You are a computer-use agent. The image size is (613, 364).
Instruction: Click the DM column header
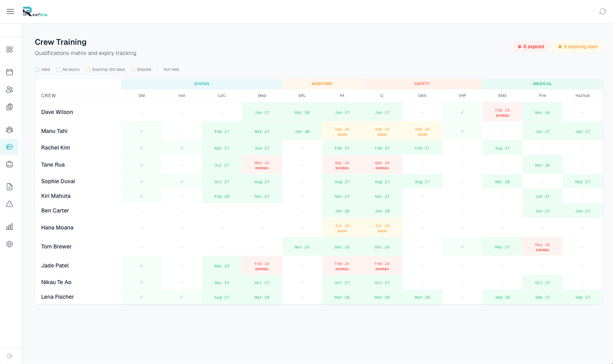click(x=142, y=96)
